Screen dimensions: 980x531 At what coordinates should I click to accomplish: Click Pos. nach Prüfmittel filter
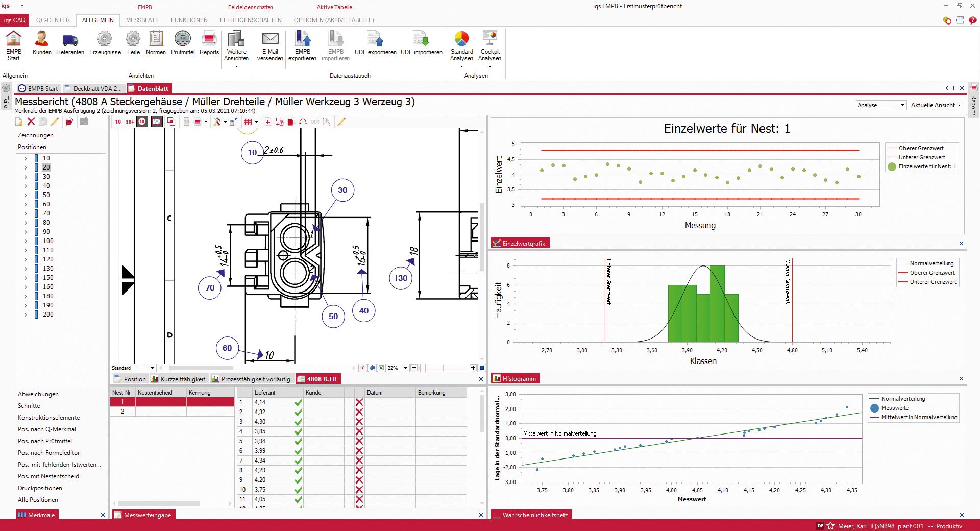pos(45,441)
